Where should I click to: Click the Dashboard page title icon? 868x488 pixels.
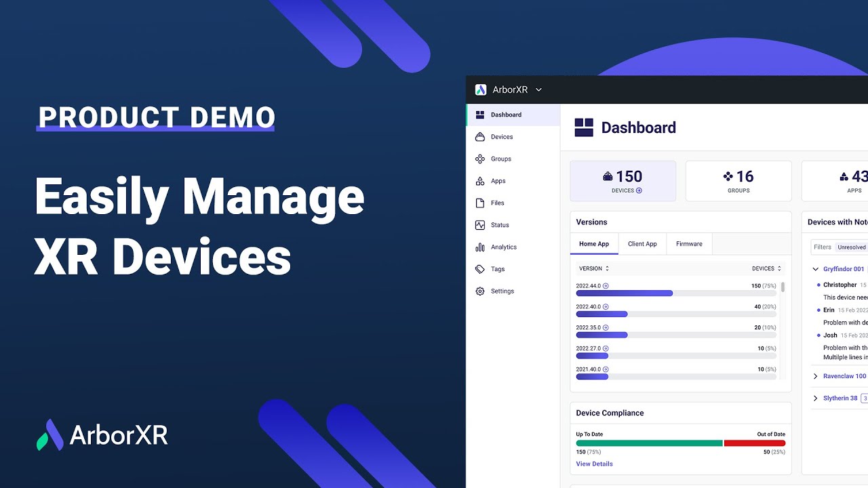tap(584, 127)
